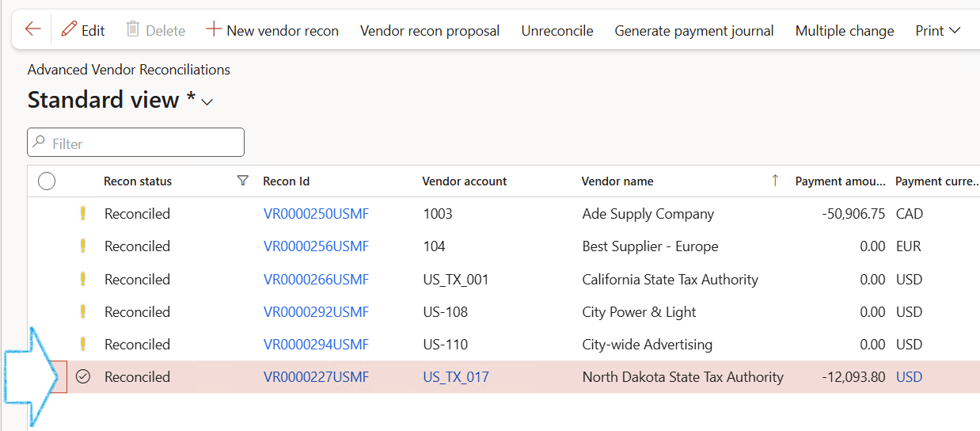The height and width of the screenshot is (431, 980).
Task: Expand the Standard view dropdown chevron
Action: 207,102
